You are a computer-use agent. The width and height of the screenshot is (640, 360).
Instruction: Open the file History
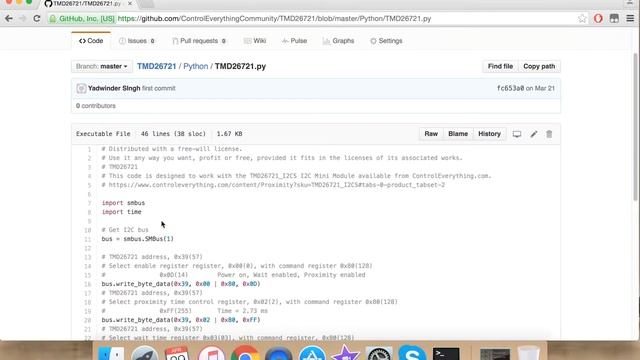[489, 134]
